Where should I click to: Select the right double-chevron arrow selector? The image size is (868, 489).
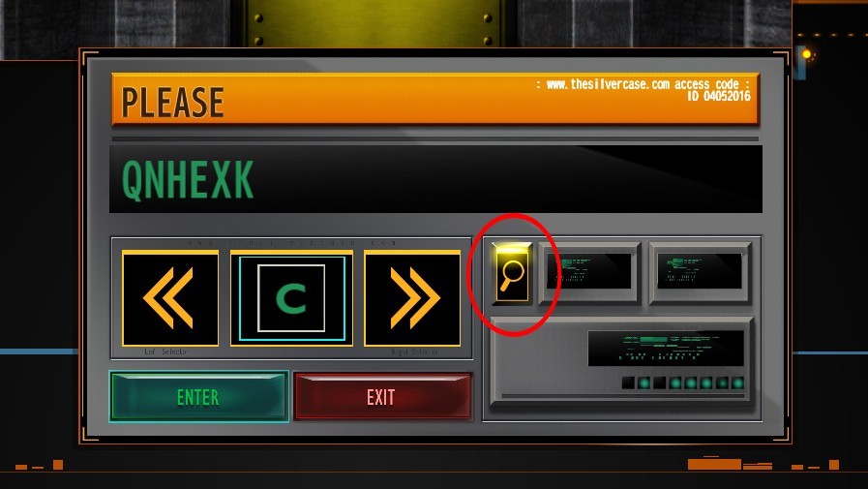click(412, 298)
